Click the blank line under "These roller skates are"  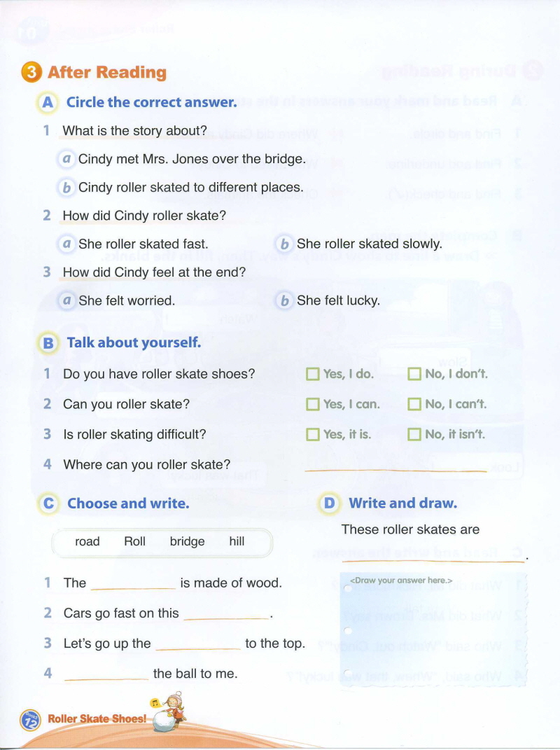(x=433, y=557)
